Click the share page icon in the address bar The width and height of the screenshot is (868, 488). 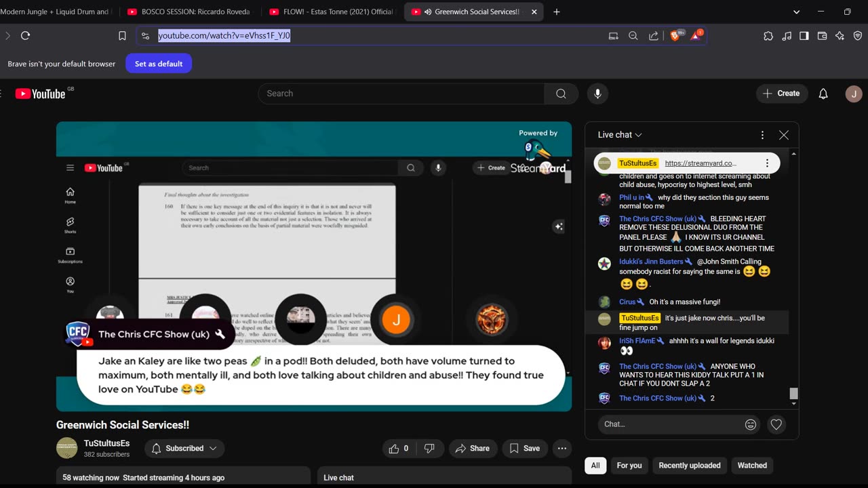(x=653, y=36)
